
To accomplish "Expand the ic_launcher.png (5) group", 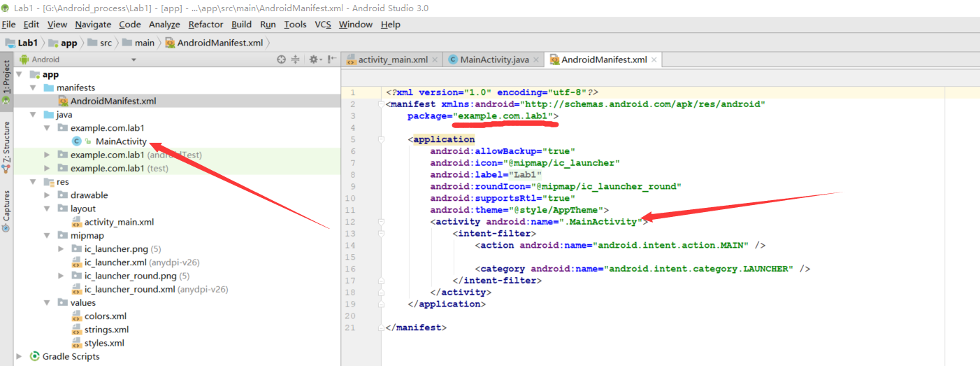I will pos(61,249).
